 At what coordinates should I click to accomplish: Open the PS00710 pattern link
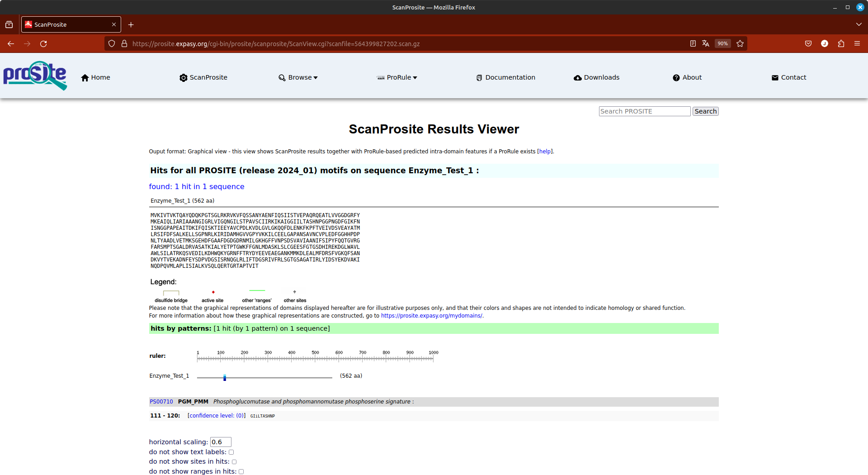click(x=161, y=402)
